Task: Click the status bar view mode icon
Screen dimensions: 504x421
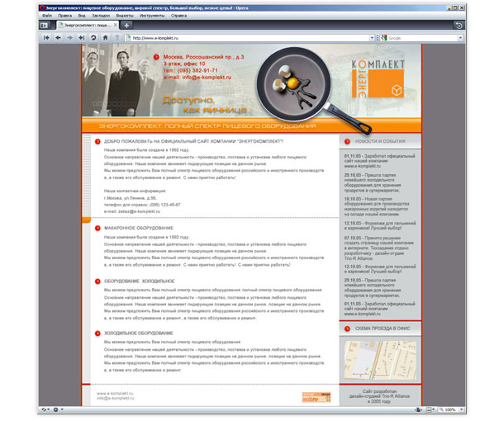Action: click(418, 409)
